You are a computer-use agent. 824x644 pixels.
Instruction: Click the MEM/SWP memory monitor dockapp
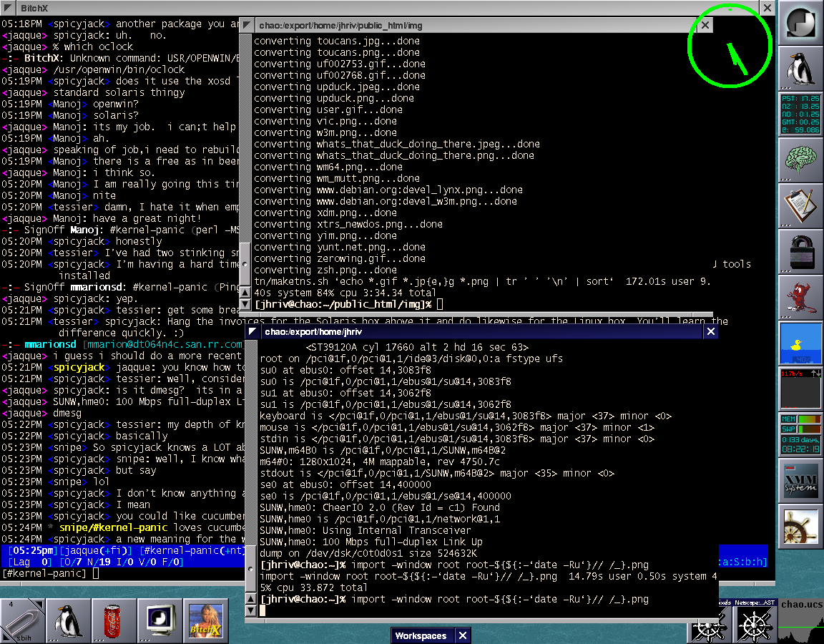[x=800, y=434]
